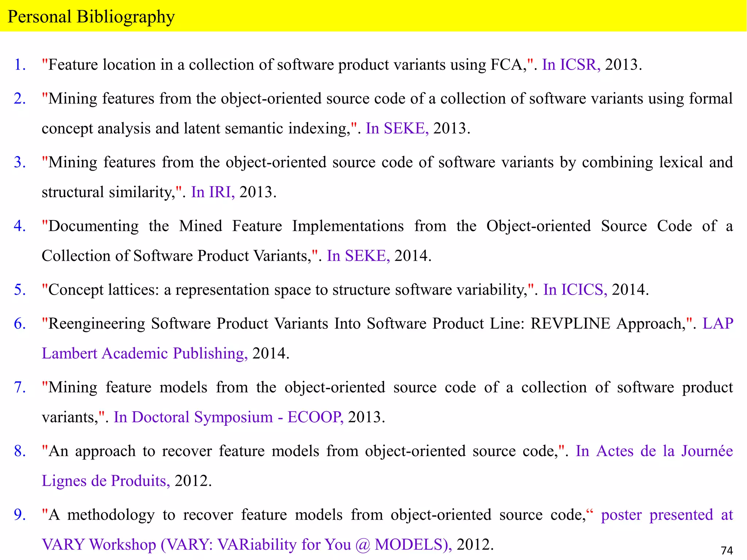The width and height of the screenshot is (747, 560).
Task: Click the title line 'Mining features… using formal'
Action: (x=387, y=99)
